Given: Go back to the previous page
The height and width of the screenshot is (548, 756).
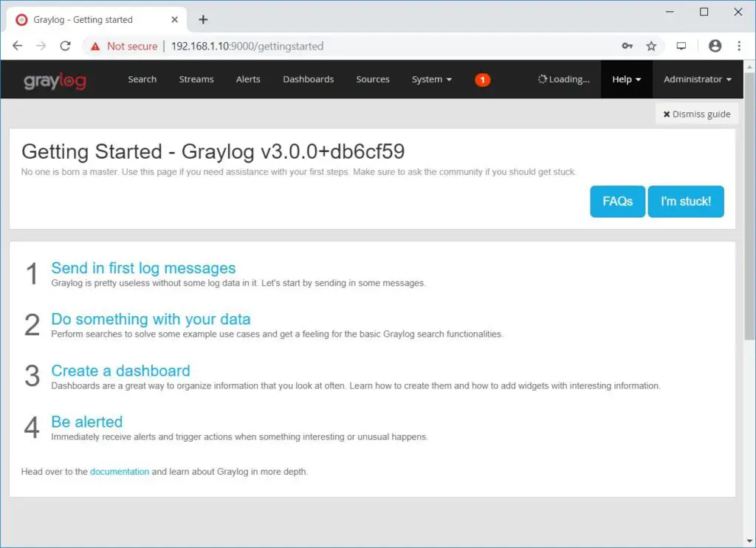Looking at the screenshot, I should pos(18,46).
